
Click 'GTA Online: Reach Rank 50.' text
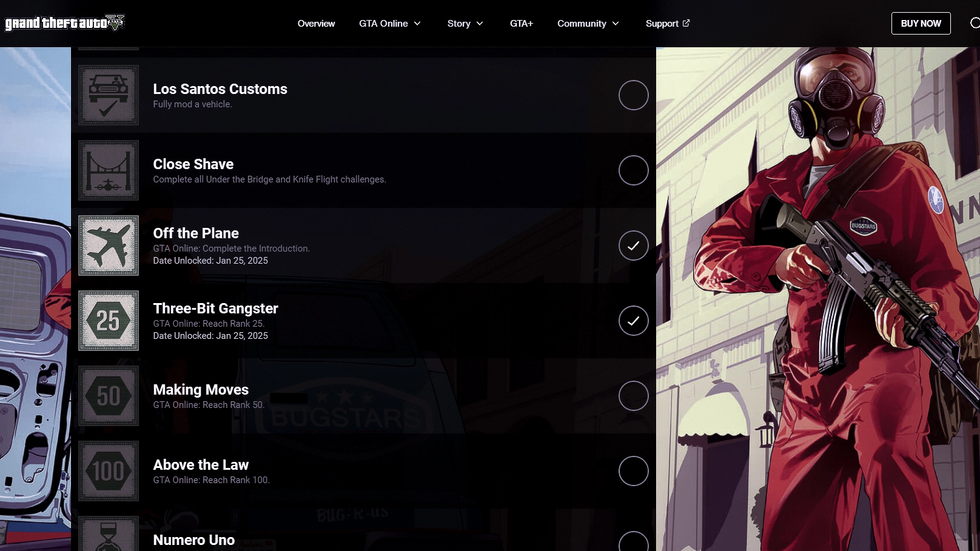coord(209,405)
